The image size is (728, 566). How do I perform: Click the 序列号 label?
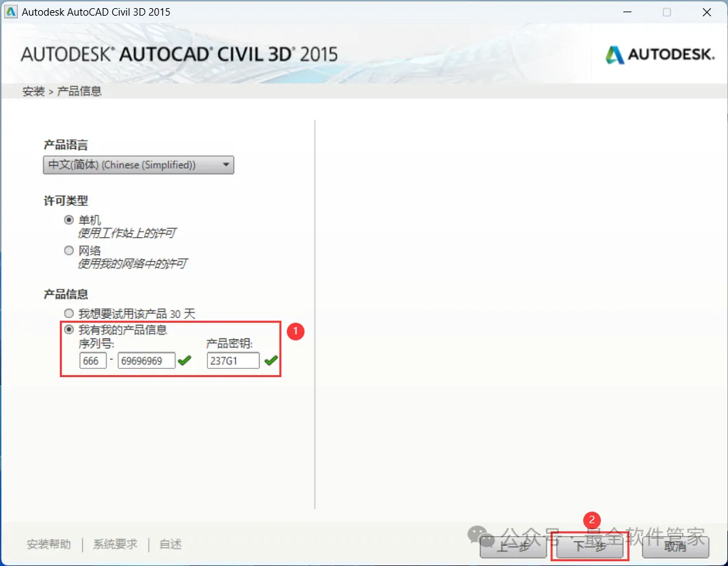(96, 344)
